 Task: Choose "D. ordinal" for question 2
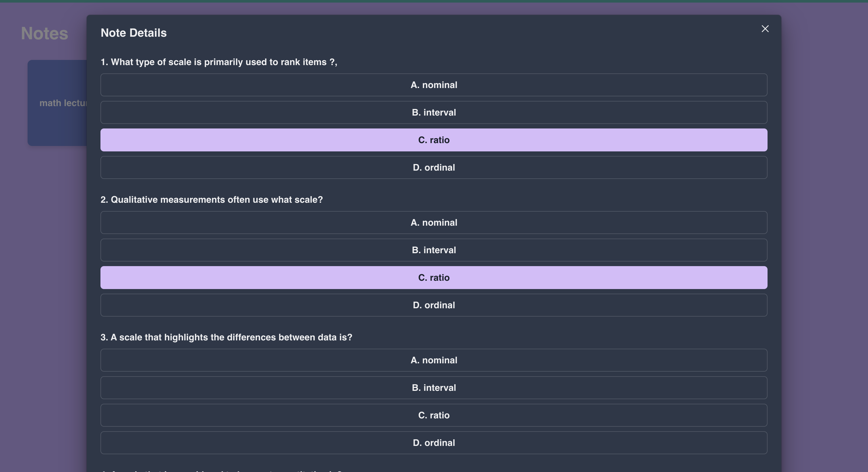[x=434, y=305]
